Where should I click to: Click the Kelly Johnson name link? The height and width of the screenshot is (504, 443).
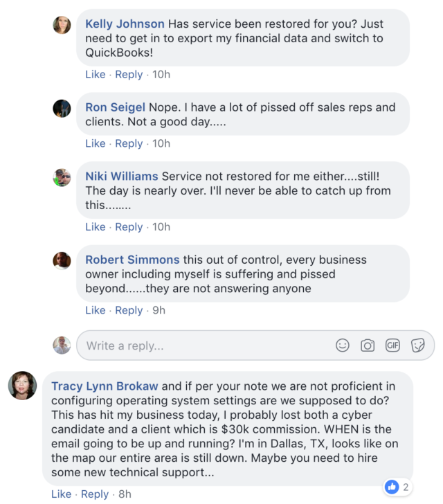pos(125,24)
